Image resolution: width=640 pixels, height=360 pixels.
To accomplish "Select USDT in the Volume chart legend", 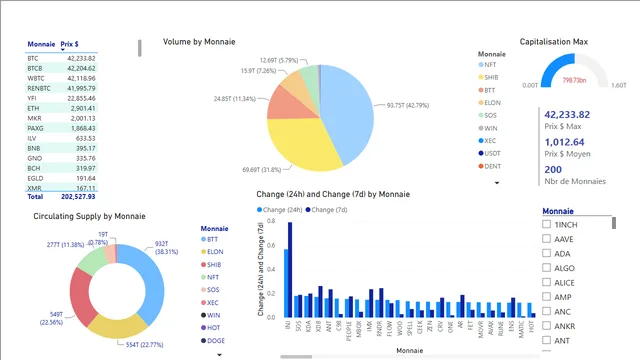I will pyautogui.click(x=489, y=153).
